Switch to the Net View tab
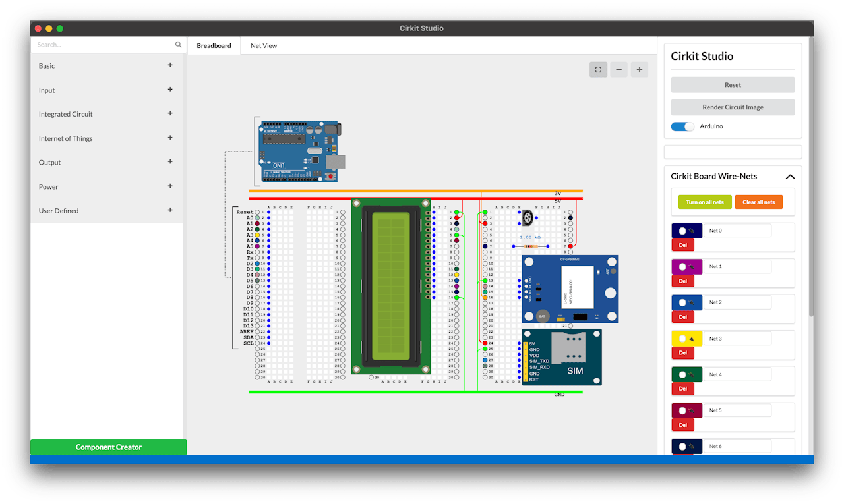This screenshot has height=504, width=844. 263,45
